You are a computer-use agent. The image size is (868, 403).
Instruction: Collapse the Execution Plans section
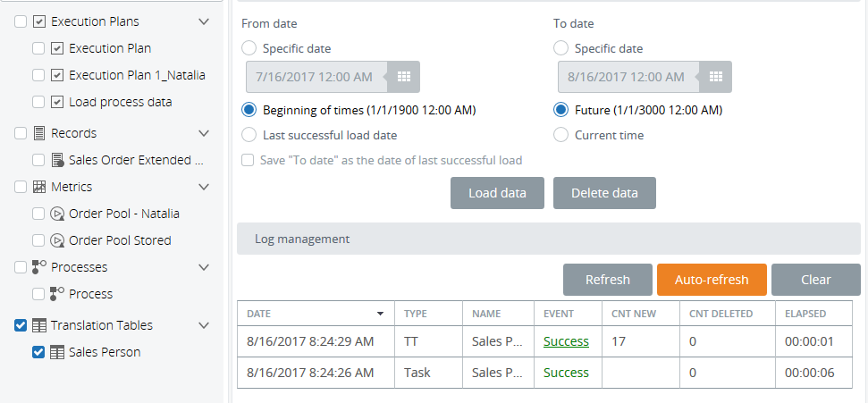point(204,21)
